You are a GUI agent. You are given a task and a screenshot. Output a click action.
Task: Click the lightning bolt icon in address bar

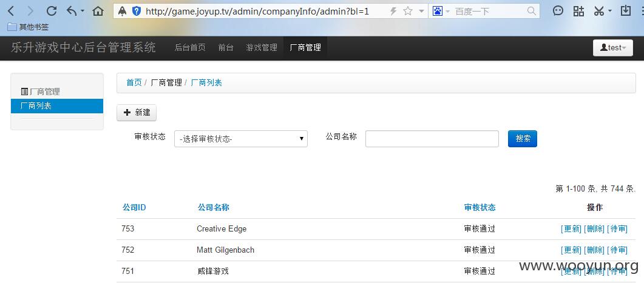pos(393,12)
